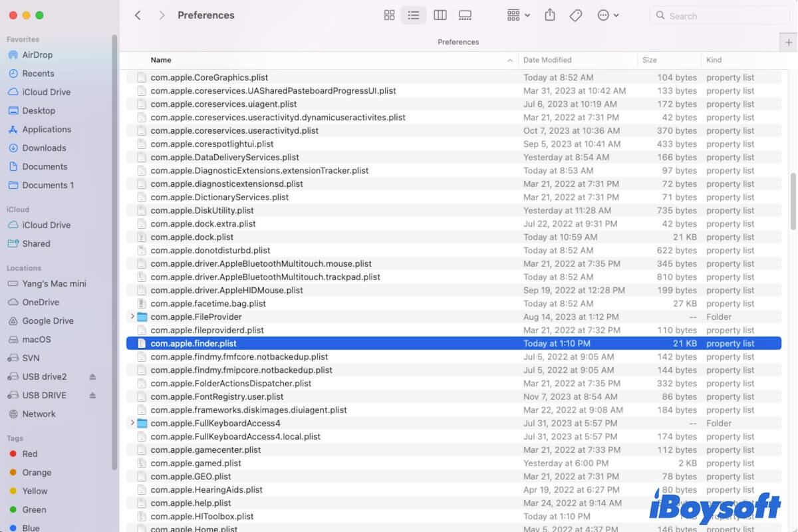Select com.apple.DiskUtility.plist file
The width and height of the screenshot is (798, 532).
454,211
